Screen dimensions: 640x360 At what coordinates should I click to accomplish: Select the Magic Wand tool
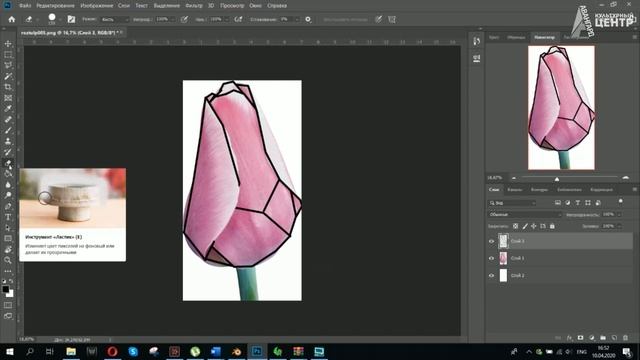tap(8, 76)
